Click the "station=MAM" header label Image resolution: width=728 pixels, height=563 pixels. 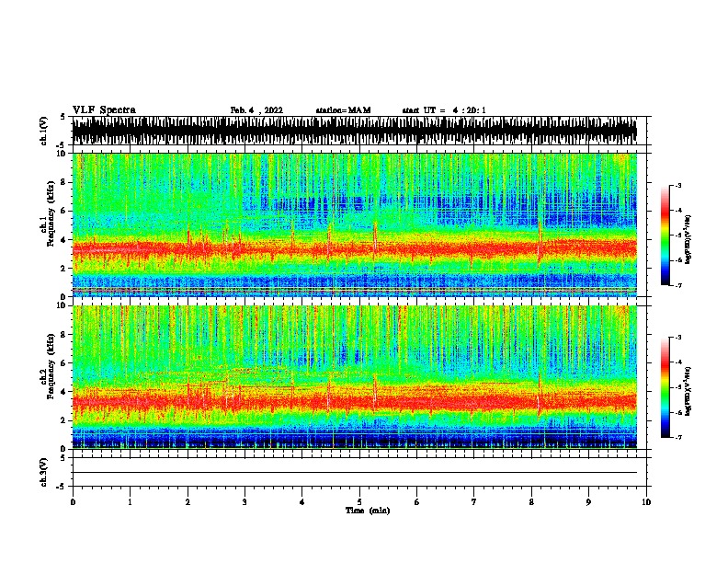tap(343, 110)
